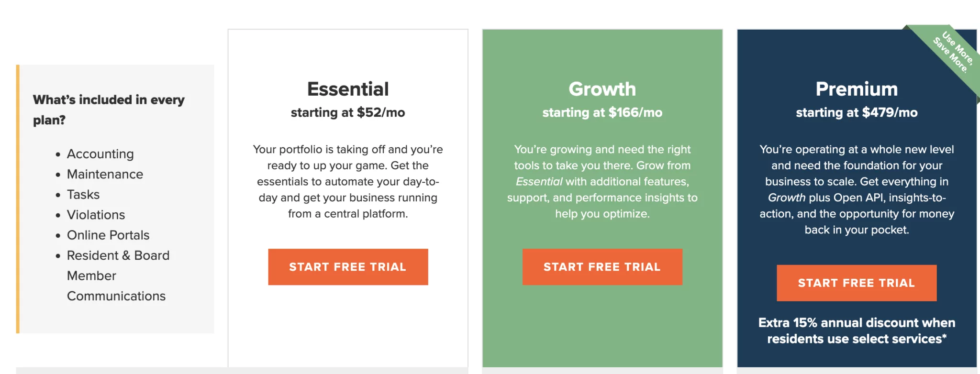Screen dimensions: 980x374
Task: Click the italic Essential word in Growth description
Action: (539, 182)
